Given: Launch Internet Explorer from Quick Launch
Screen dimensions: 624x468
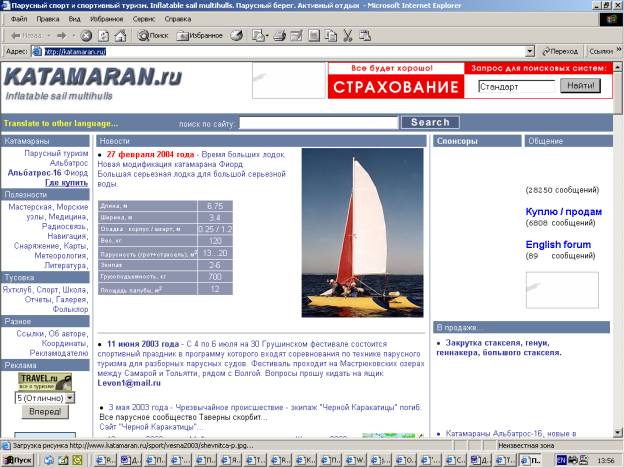Looking at the screenshot, I should click(x=49, y=460).
